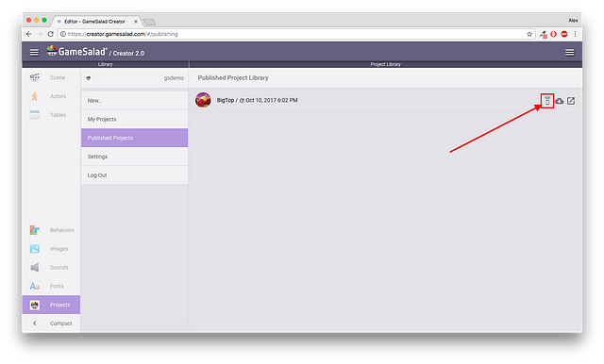Screen dimensions: 604x364
Task: Select the Editor - GameSalad Creator tab
Action: (96, 22)
